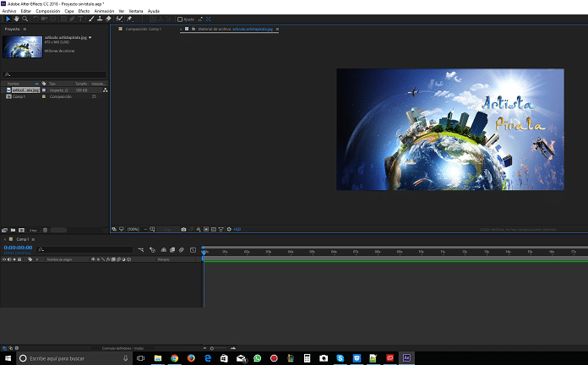This screenshot has width=588, height=365.
Task: Select the Zoom magnifier tool
Action: pyautogui.click(x=25, y=19)
